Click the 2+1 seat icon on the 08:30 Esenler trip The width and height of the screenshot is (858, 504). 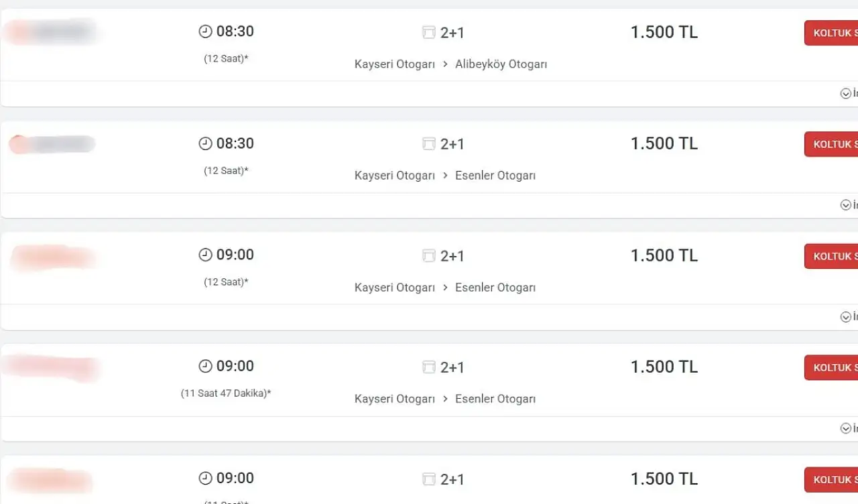point(429,144)
